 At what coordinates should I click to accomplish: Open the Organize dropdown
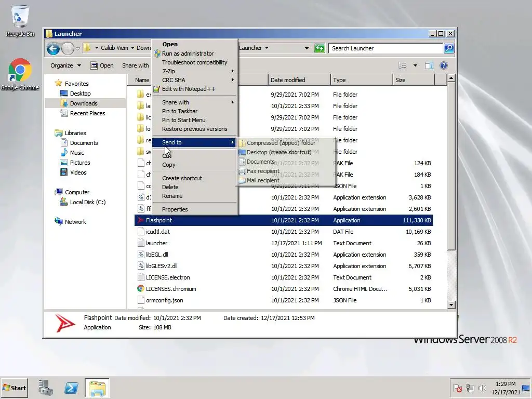point(66,65)
